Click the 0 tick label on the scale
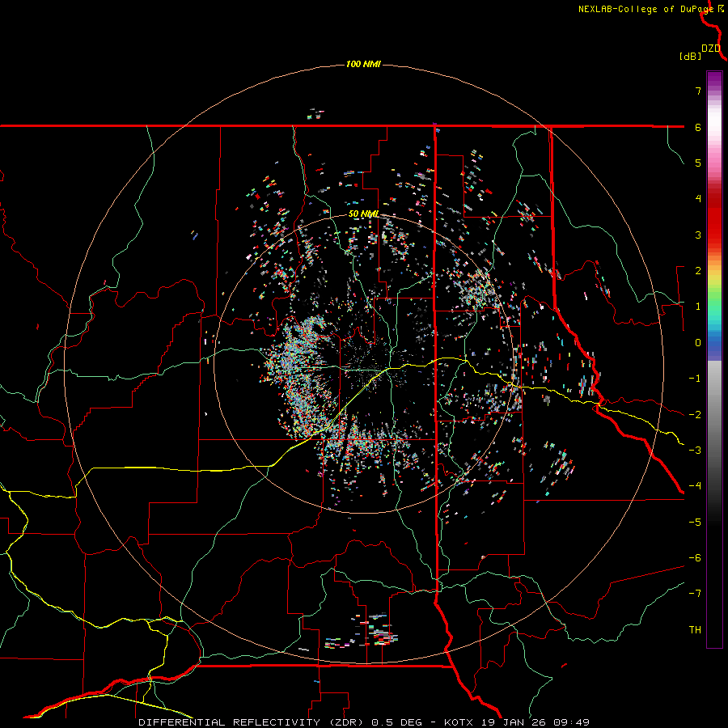Screen dimensions: 728x728 pyautogui.click(x=698, y=343)
